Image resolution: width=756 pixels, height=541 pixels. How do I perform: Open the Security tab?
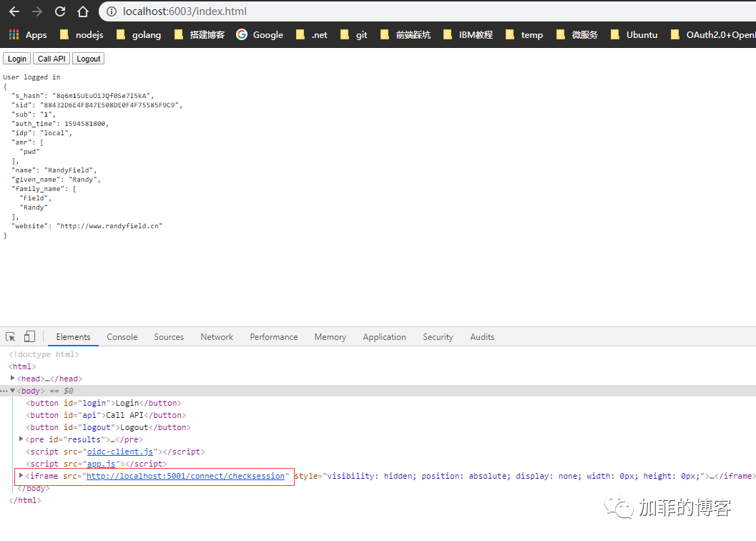438,337
